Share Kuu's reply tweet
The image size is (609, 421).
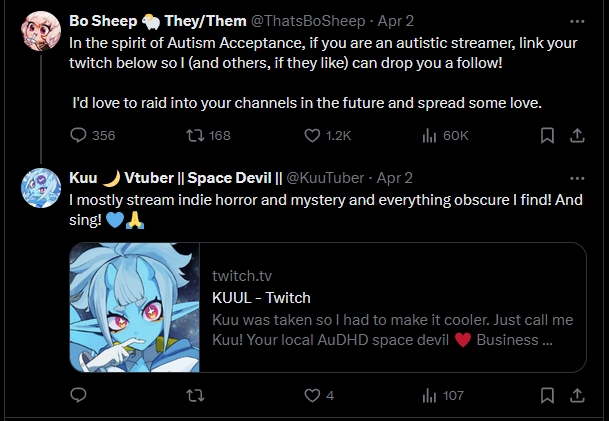pos(577,395)
